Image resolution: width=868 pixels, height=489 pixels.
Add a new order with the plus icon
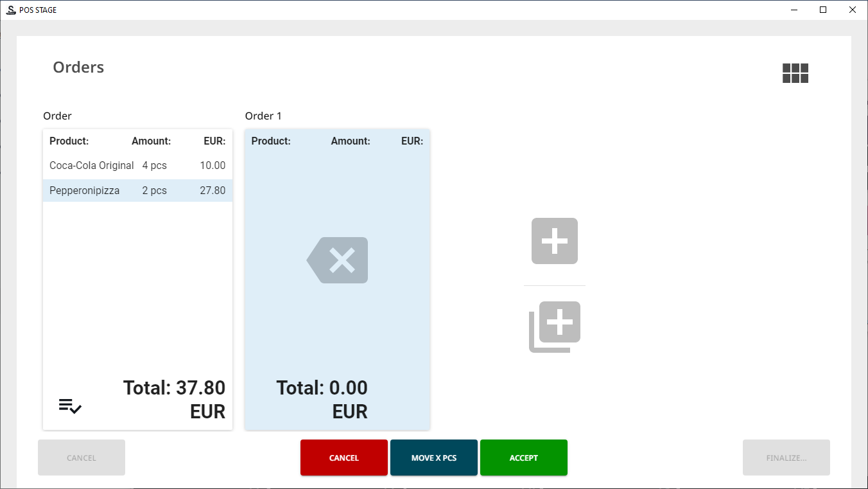[555, 241]
